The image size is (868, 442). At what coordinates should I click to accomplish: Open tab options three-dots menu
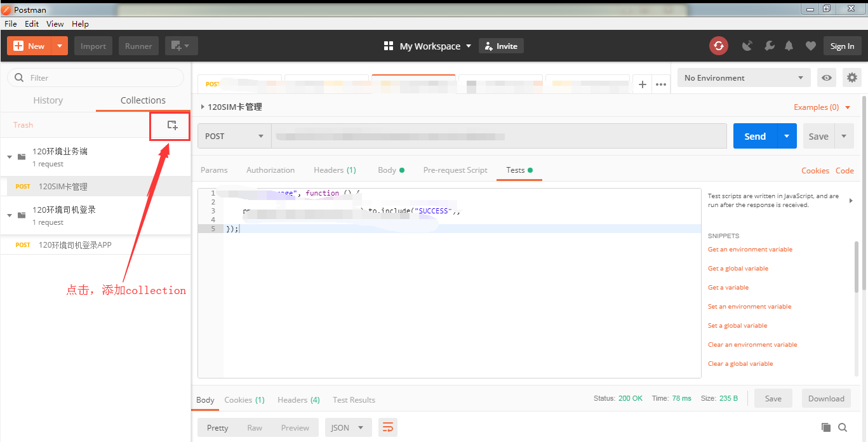(661, 84)
